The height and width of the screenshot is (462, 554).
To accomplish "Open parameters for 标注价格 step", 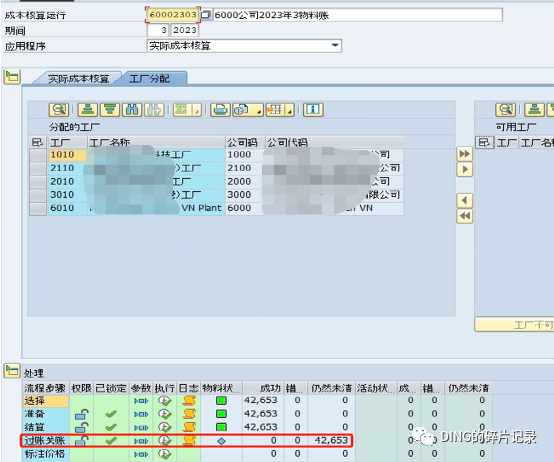I will click(x=141, y=454).
